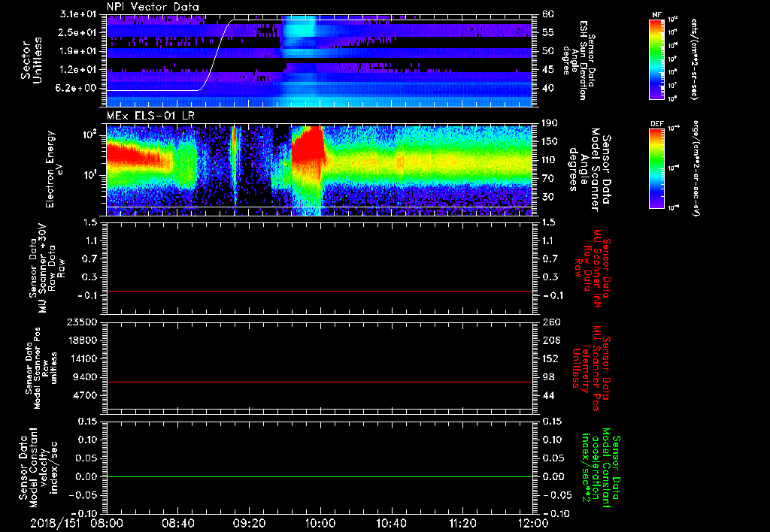770x532 pixels.
Task: Click the 10:40 time axis label
Action: pyautogui.click(x=391, y=523)
